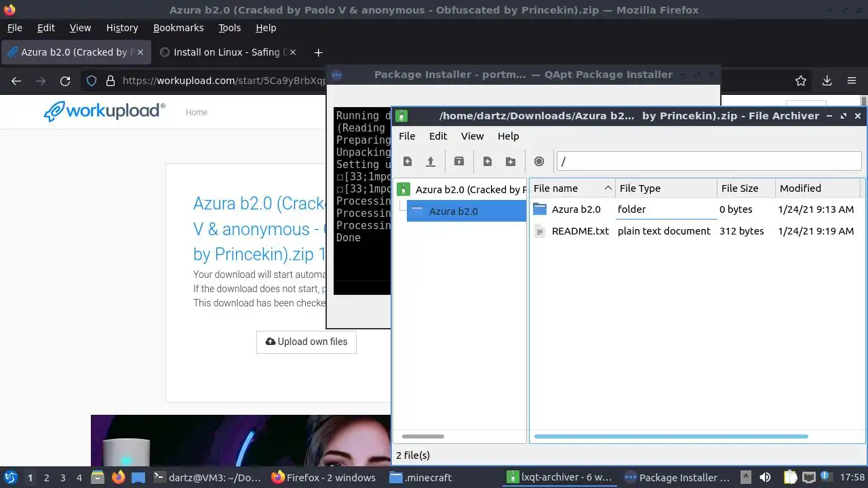Viewport: 868px width, 488px height.
Task: Click the Add files toolbar icon
Action: pyautogui.click(x=488, y=161)
